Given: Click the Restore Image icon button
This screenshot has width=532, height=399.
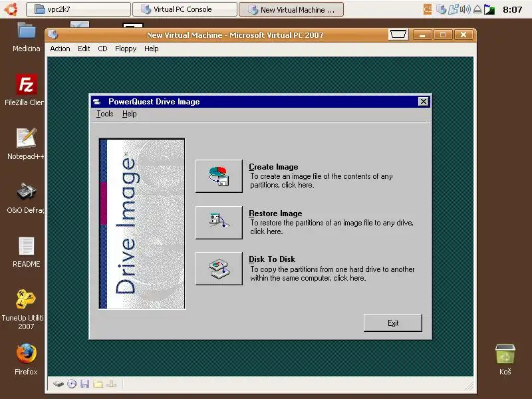Looking at the screenshot, I should tap(219, 222).
